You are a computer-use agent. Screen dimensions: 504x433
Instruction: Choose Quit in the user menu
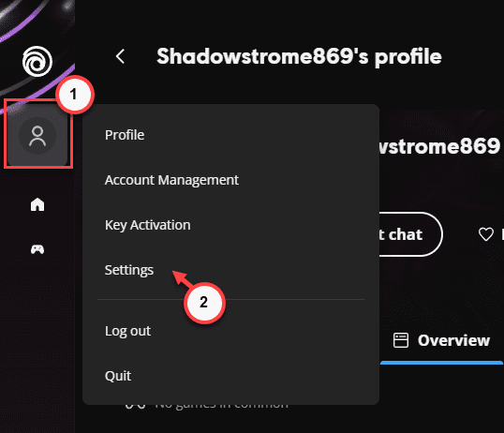tap(118, 376)
